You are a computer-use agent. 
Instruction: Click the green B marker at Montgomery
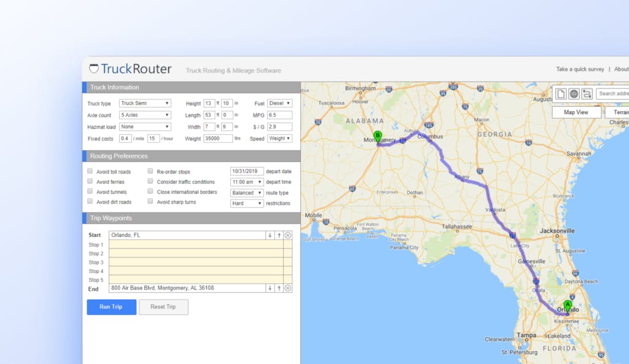378,137
